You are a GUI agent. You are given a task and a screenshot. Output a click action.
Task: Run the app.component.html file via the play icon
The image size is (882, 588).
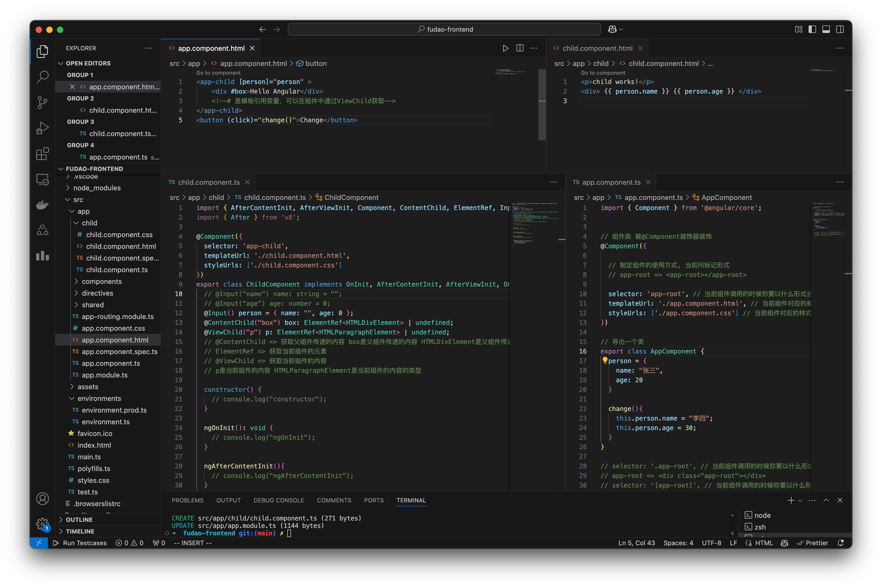505,48
